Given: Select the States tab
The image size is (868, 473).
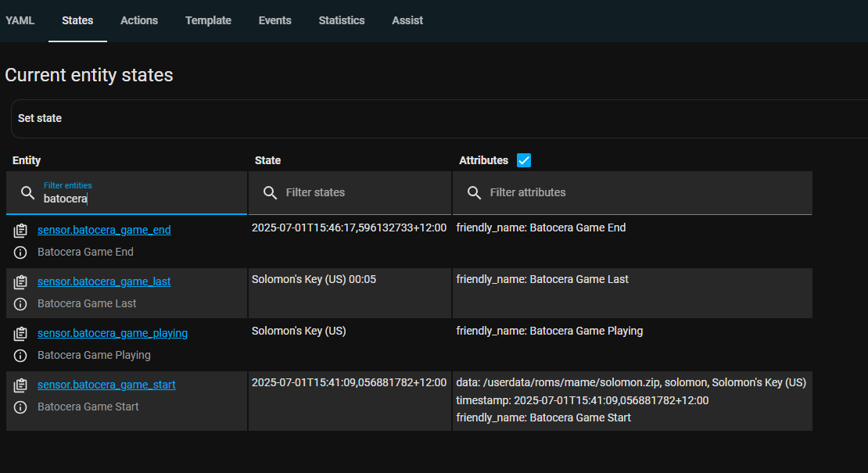Looking at the screenshot, I should [77, 20].
